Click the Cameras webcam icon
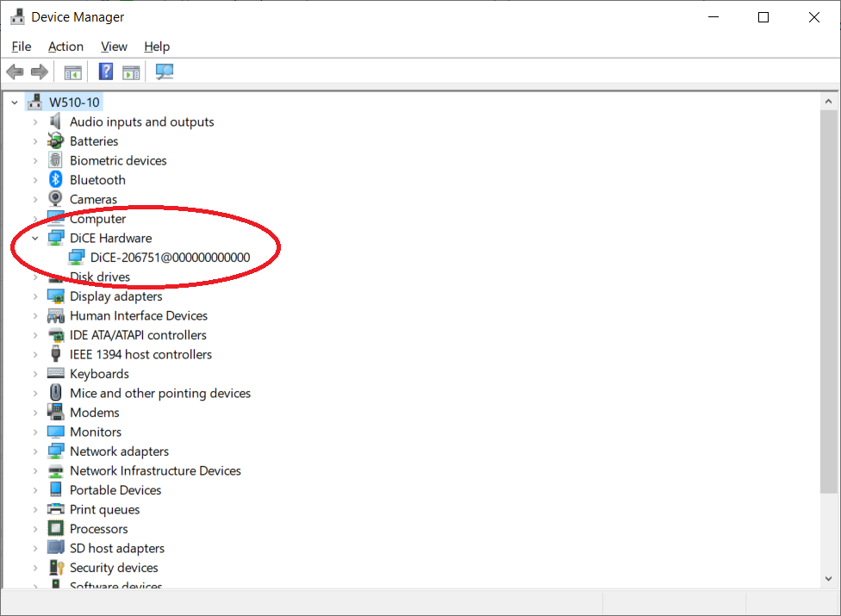The height and width of the screenshot is (616, 841). (x=56, y=199)
